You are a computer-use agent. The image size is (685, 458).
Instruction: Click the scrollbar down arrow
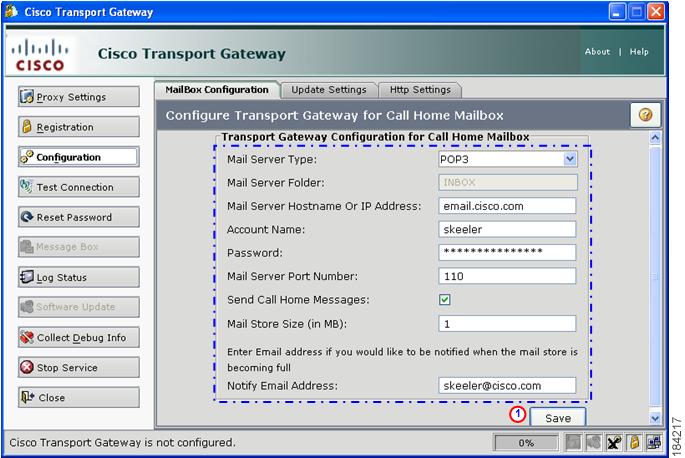[655, 418]
